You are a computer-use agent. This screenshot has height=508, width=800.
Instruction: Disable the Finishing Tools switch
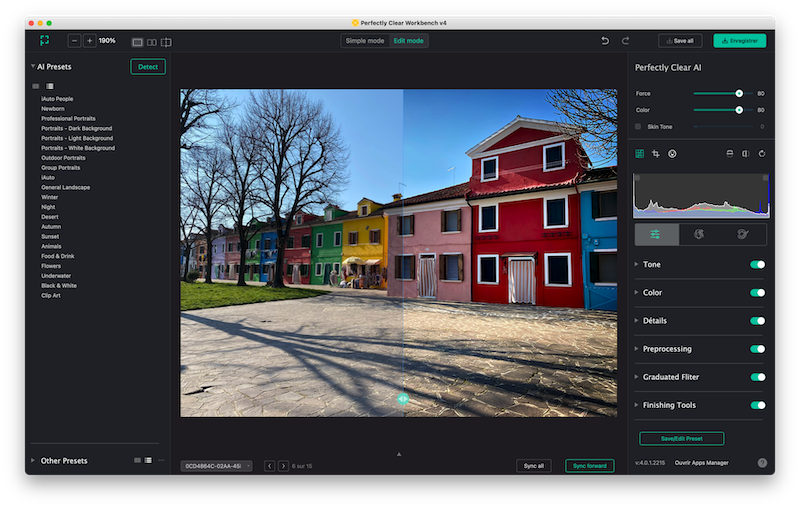click(x=758, y=405)
